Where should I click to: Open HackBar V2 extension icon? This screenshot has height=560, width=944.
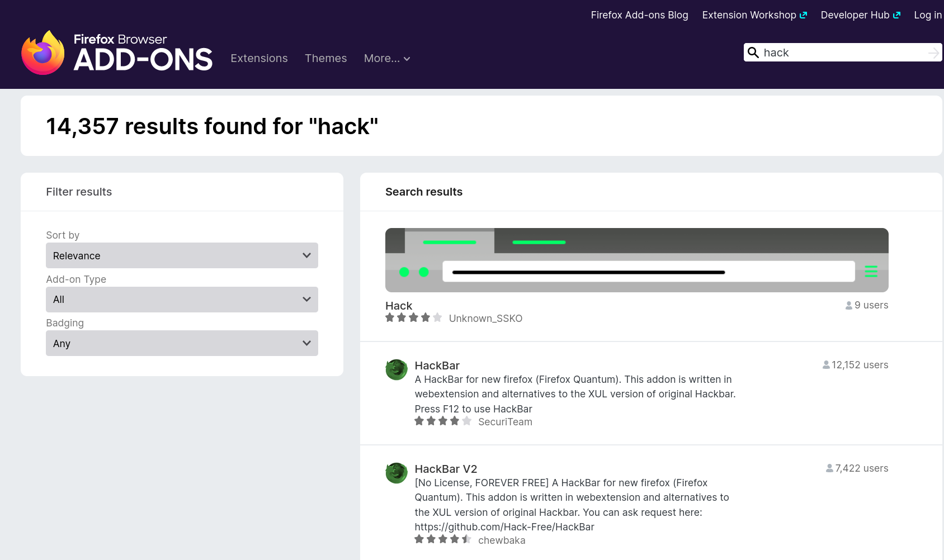pos(397,473)
